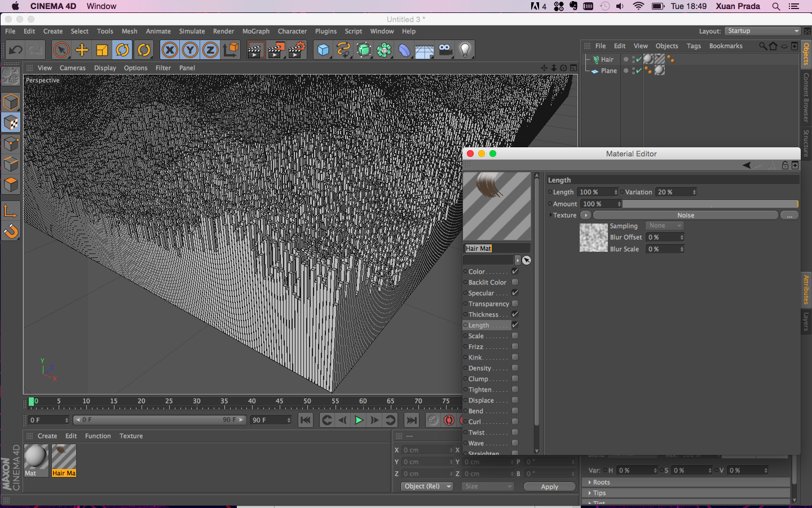Disable the Thickness channel checkbox
Screen dimensions: 812x508
(515, 314)
